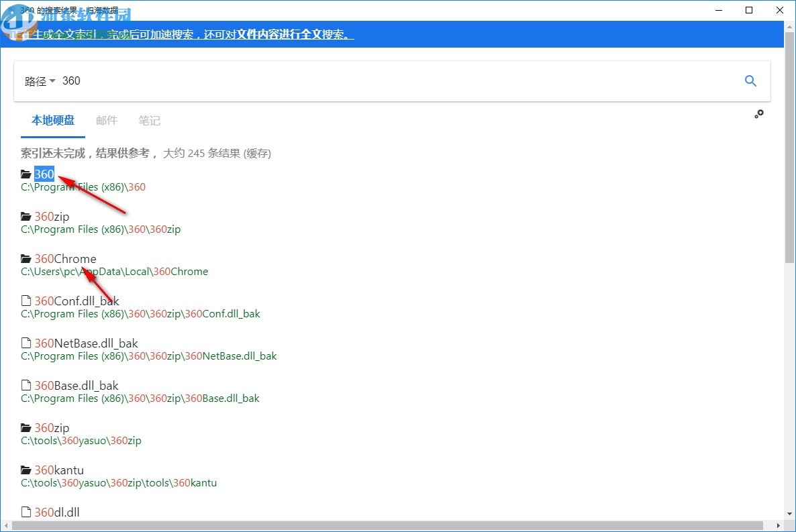Image resolution: width=796 pixels, height=532 pixels.
Task: Switch to the 笔记 tab
Action: [149, 120]
